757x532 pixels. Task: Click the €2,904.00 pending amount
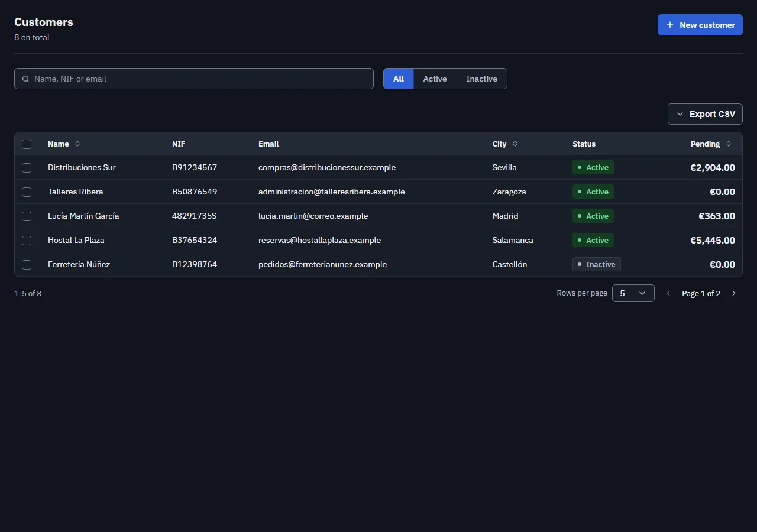713,168
